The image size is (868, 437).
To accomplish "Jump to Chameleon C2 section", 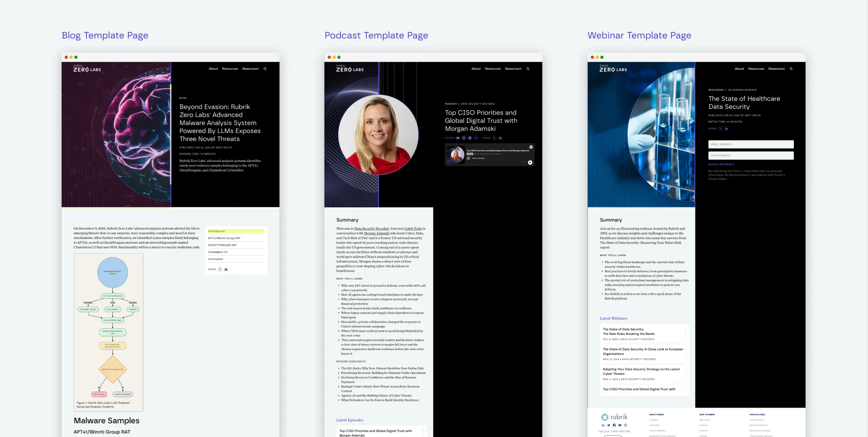I will tap(236, 252).
